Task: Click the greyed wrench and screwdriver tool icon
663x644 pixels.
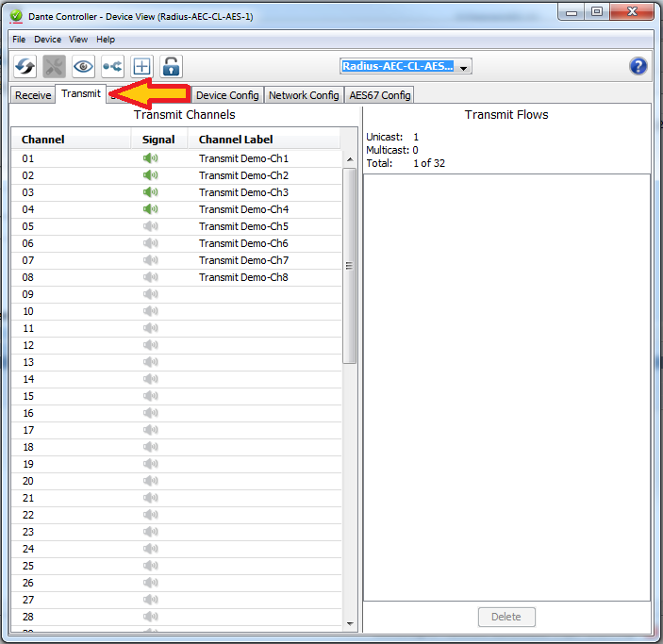Action: coord(54,66)
